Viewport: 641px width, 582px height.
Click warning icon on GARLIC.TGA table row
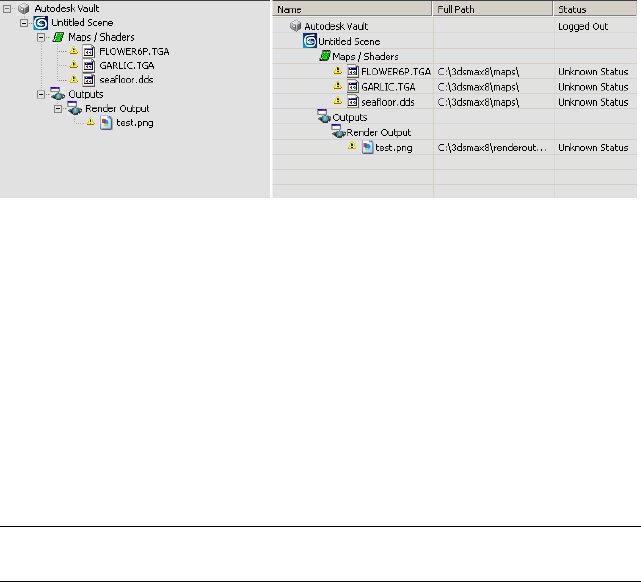pyautogui.click(x=338, y=86)
